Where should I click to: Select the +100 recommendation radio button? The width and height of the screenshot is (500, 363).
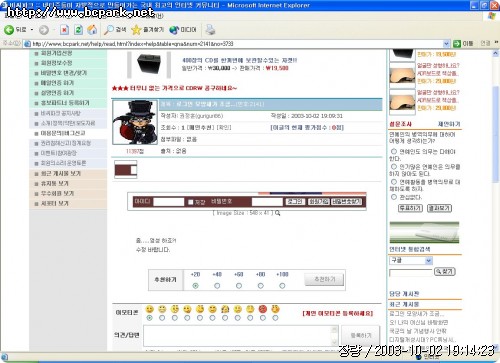click(x=282, y=286)
